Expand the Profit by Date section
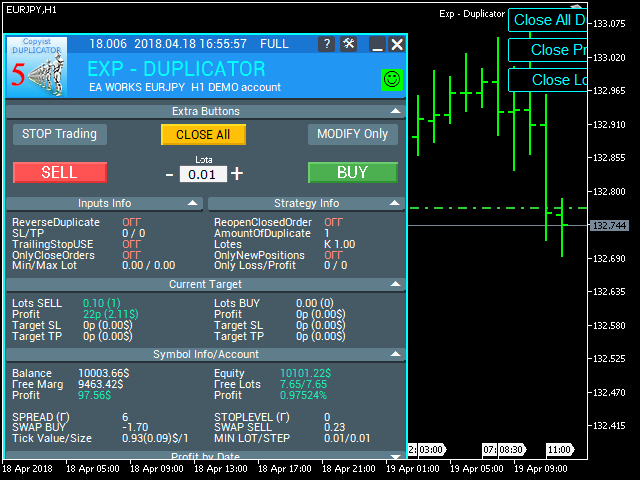The width and height of the screenshot is (640, 480). (x=395, y=456)
